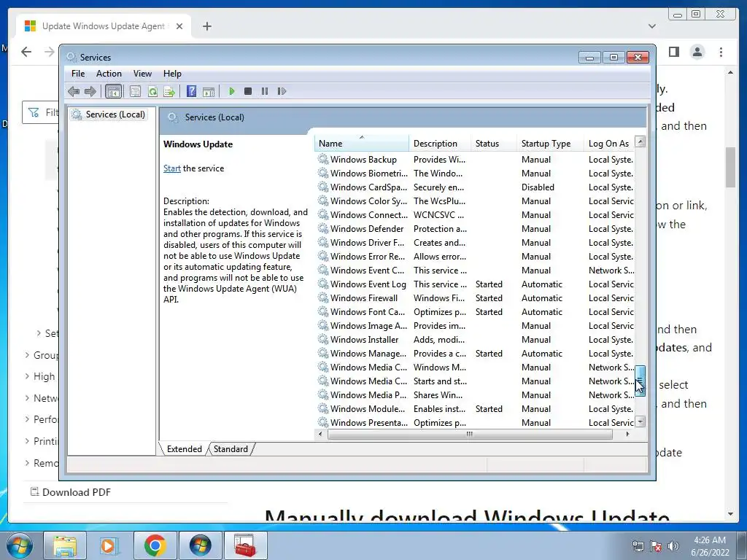
Task: Click the Refresh toolbar icon
Action: 152,91
